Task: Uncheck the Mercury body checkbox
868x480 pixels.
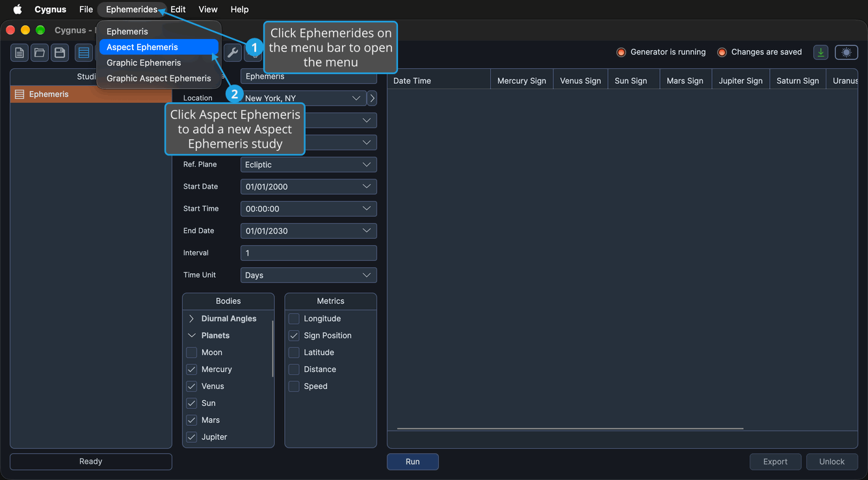Action: pos(192,369)
